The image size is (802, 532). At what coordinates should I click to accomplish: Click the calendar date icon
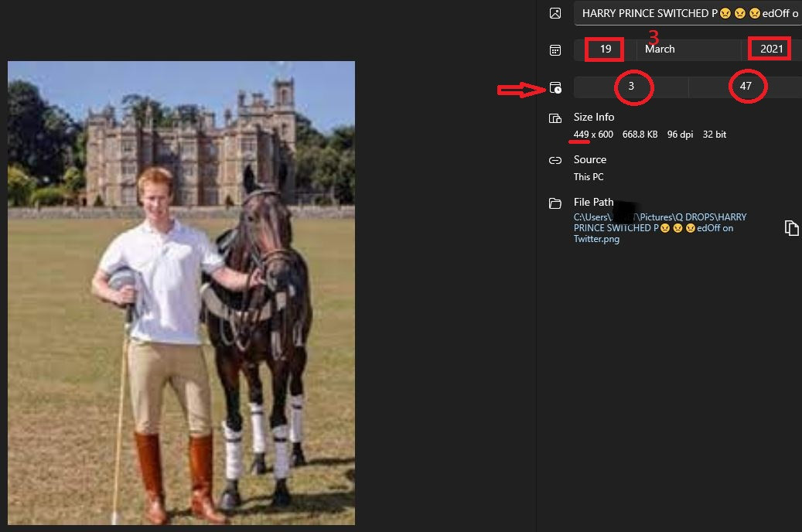555,50
